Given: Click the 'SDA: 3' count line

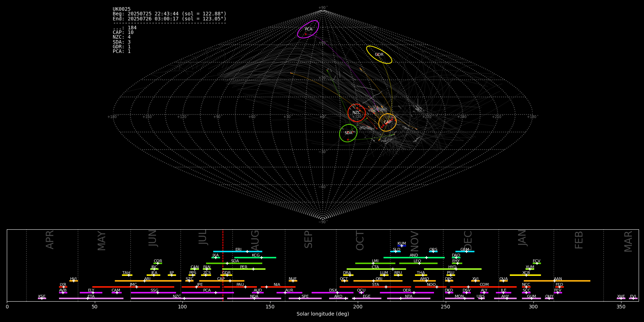Looking at the screenshot, I should pos(122,42).
